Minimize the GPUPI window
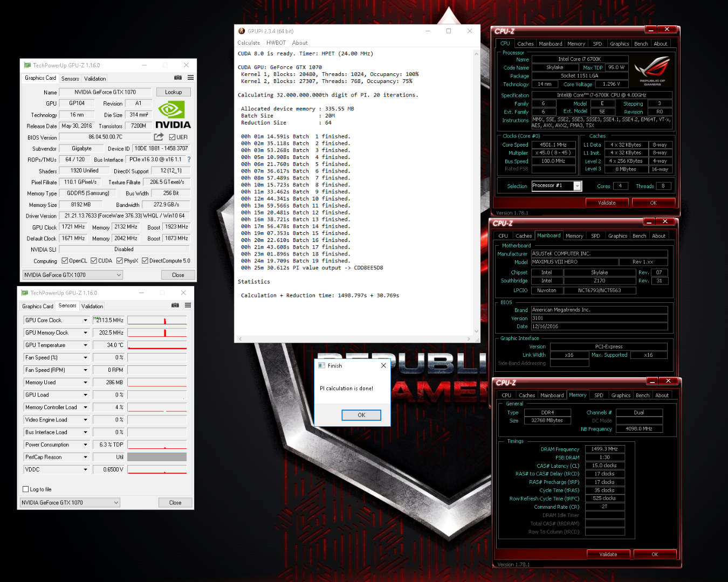This screenshot has width=728, height=582. [428, 31]
